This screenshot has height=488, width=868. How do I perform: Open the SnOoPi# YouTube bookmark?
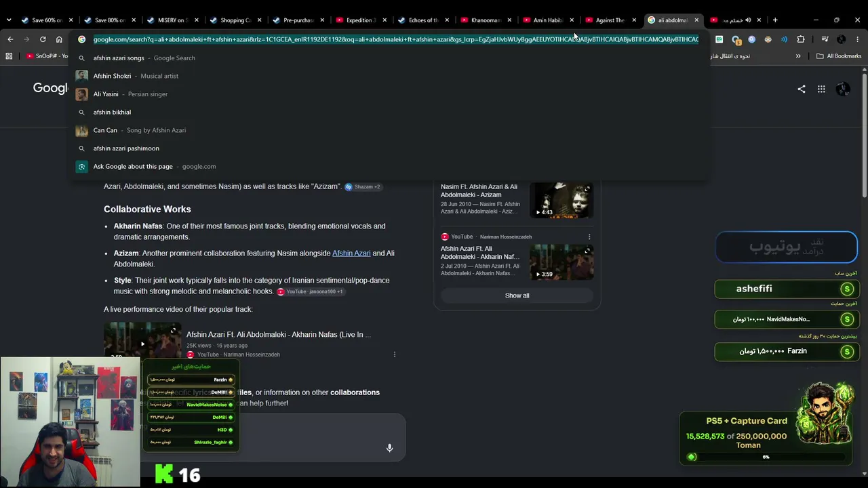tap(47, 56)
